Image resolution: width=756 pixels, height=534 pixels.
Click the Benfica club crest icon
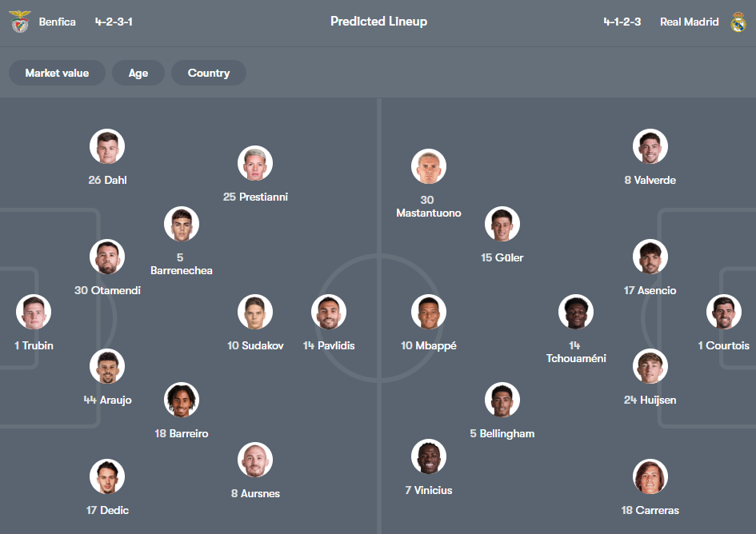tap(18, 22)
